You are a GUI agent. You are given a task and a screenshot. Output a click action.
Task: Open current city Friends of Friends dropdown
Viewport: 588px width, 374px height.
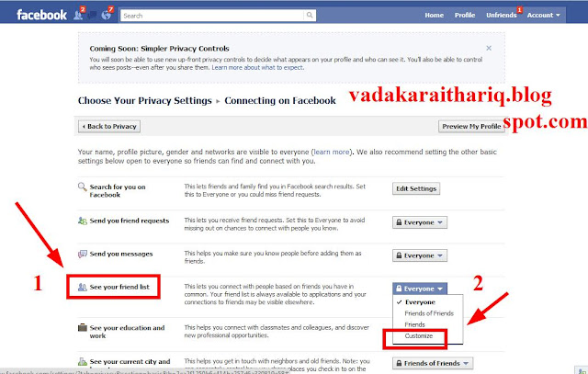click(433, 364)
